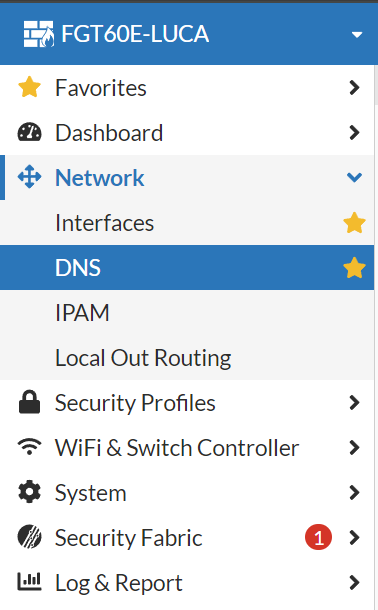Select the DNS menu entry
Image resolution: width=378 pixels, height=610 pixels.
(187, 268)
